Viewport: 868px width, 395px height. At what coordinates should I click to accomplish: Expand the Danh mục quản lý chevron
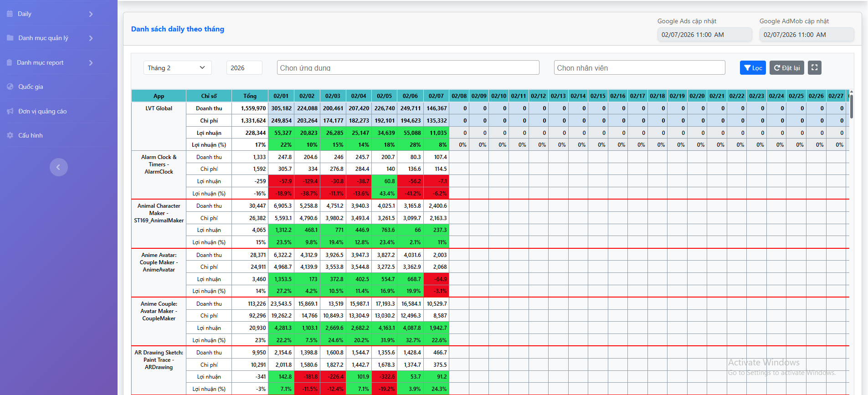pos(91,38)
